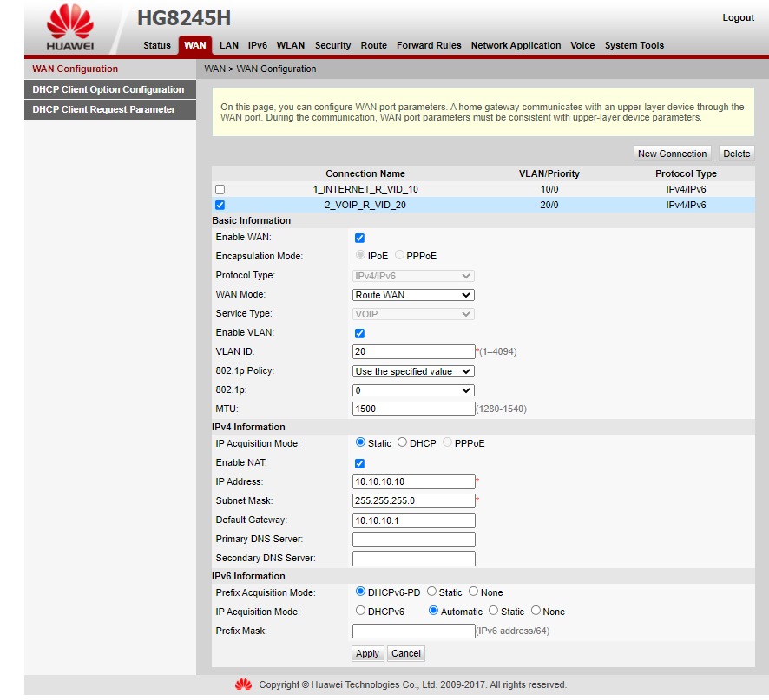Click the Delete button
Viewport: 769px width, 700px height.
736,154
